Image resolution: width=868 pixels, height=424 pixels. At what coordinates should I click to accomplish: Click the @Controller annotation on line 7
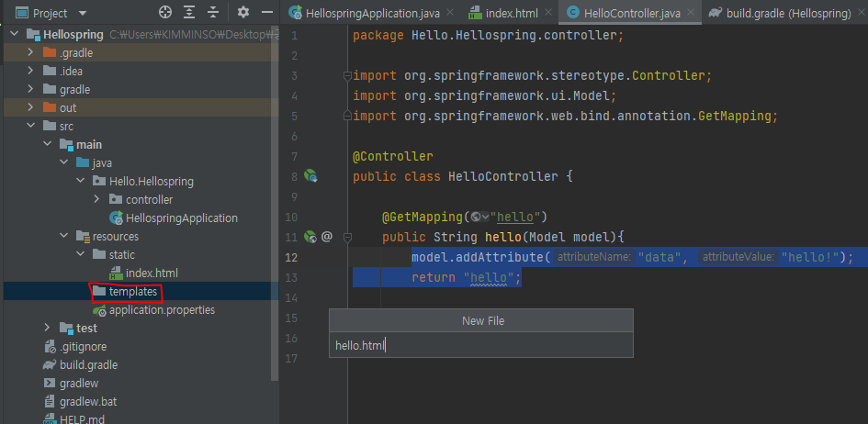pyautogui.click(x=393, y=156)
